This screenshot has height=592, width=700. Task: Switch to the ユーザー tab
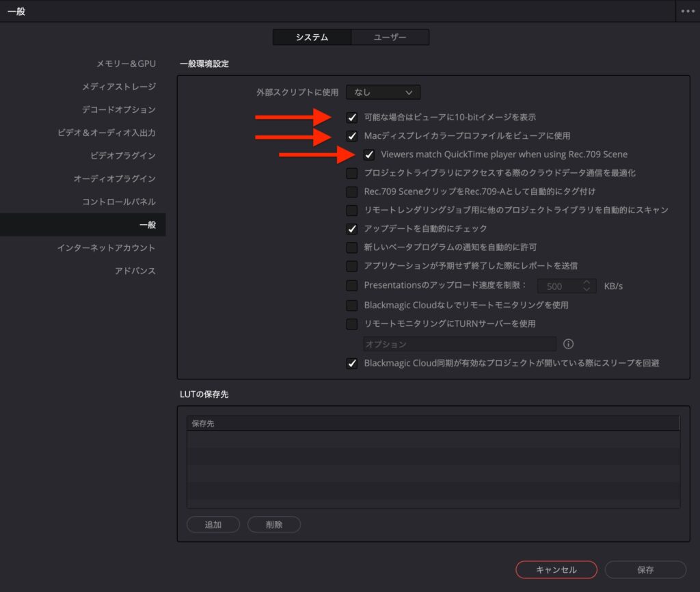point(390,37)
